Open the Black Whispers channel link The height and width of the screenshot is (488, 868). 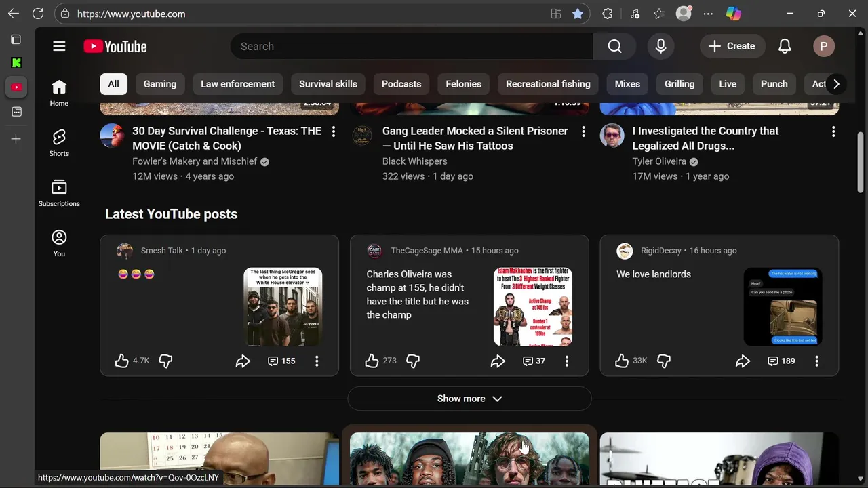415,161
